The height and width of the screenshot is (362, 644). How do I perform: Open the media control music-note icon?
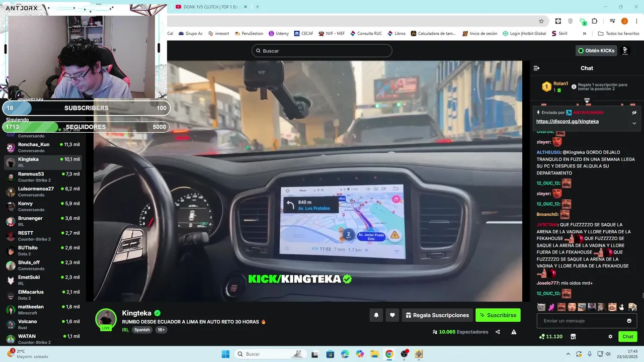(x=612, y=21)
